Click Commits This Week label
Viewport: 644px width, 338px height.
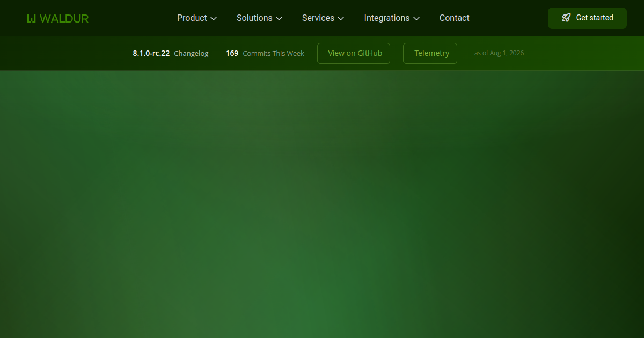pos(274,53)
